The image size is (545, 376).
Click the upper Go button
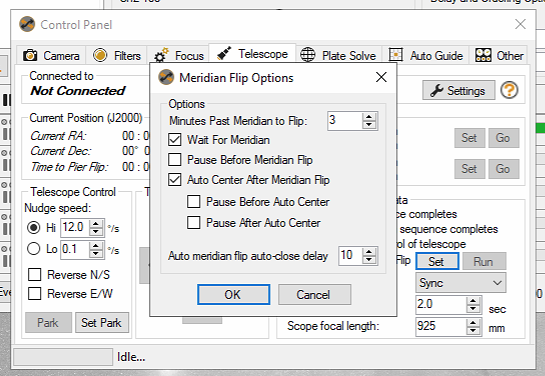[503, 138]
